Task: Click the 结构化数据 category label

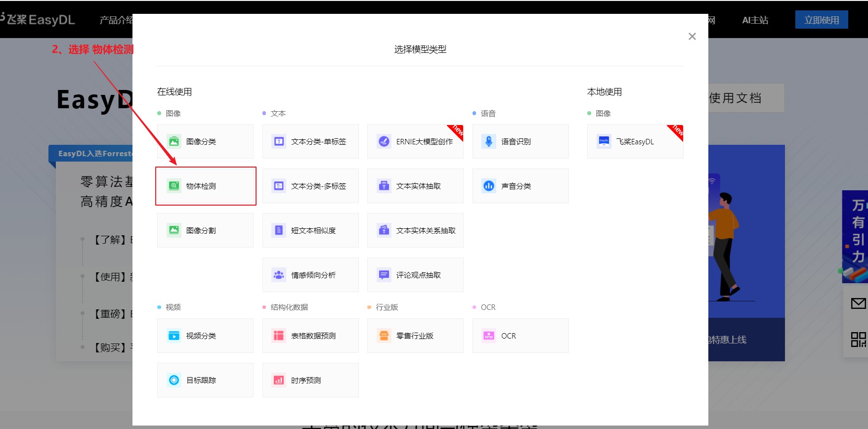Action: 289,307
